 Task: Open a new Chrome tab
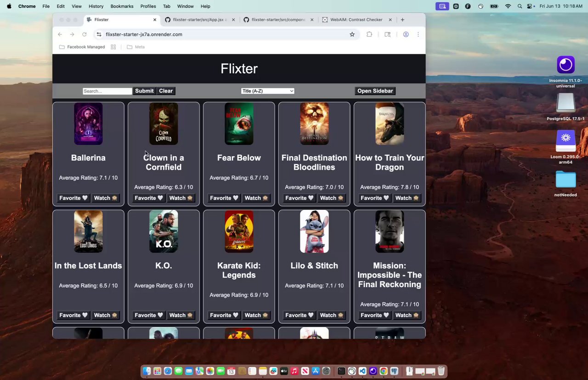pos(402,20)
